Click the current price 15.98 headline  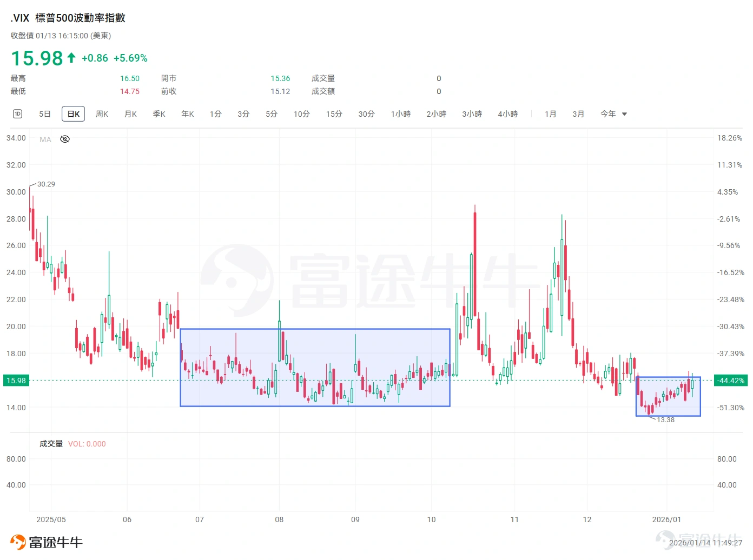pyautogui.click(x=37, y=58)
